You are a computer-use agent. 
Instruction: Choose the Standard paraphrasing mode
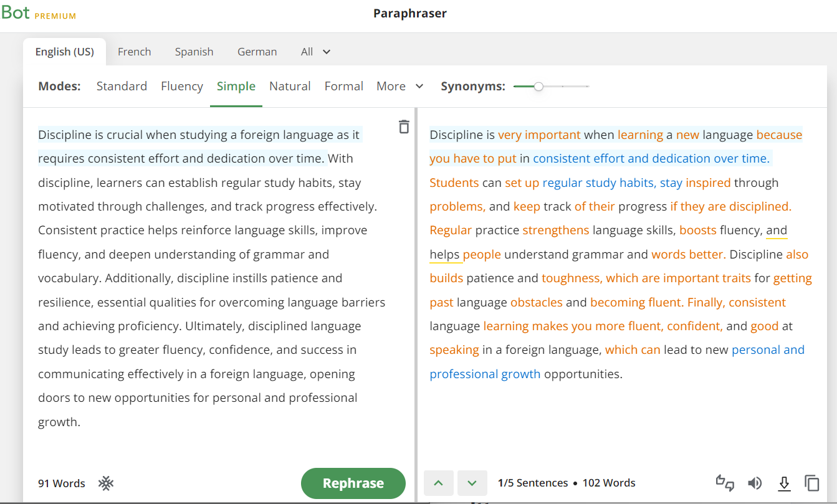pyautogui.click(x=122, y=86)
